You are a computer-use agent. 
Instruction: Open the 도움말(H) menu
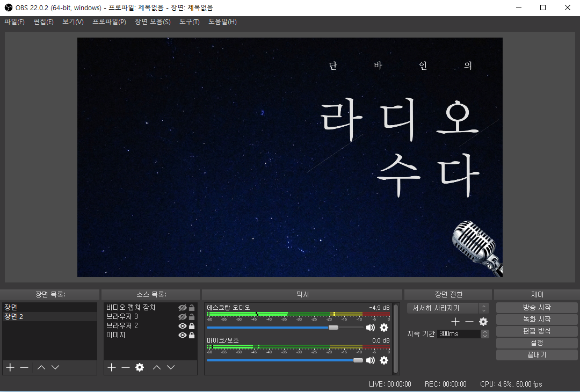coord(222,22)
